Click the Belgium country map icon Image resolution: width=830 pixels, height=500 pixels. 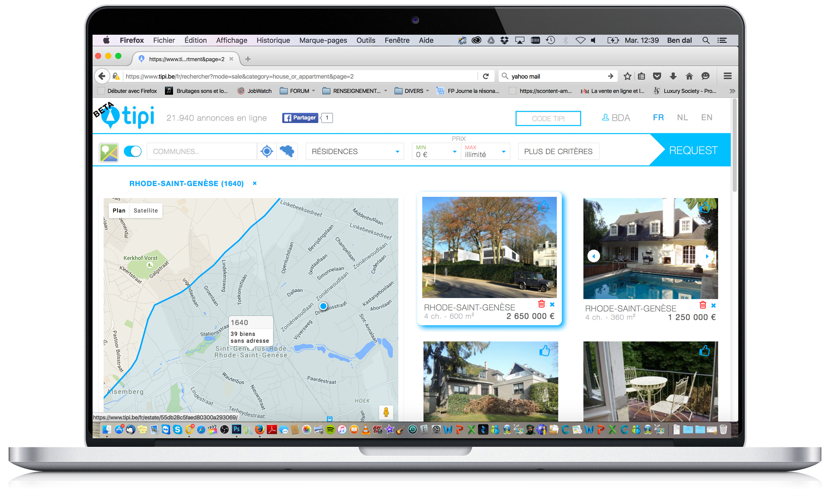[x=288, y=152]
